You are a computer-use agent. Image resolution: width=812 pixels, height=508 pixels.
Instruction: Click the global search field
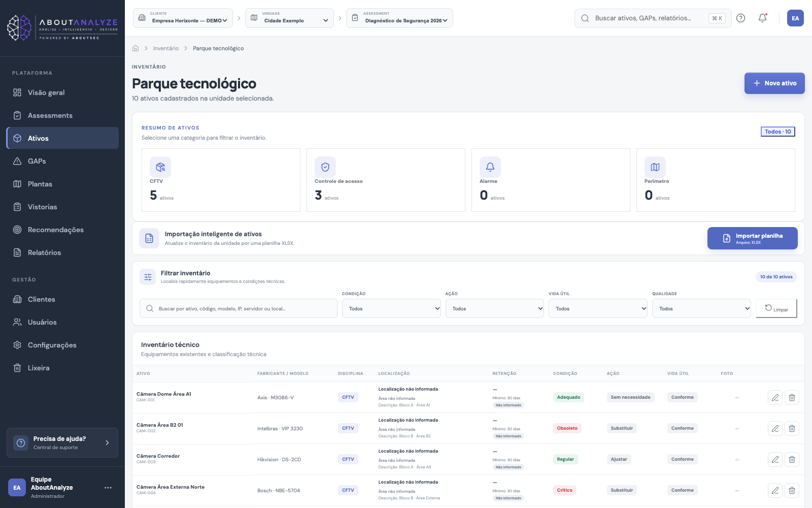pyautogui.click(x=653, y=18)
